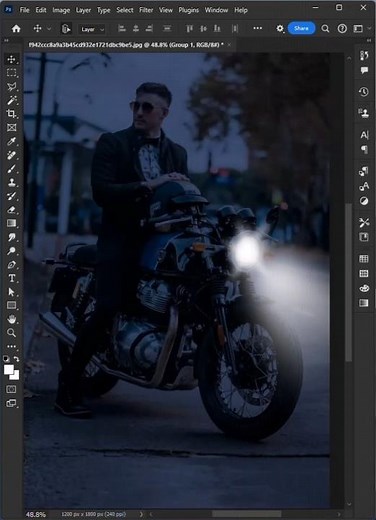Open the Image menu
Viewport: 376px width, 520px height.
(x=61, y=10)
